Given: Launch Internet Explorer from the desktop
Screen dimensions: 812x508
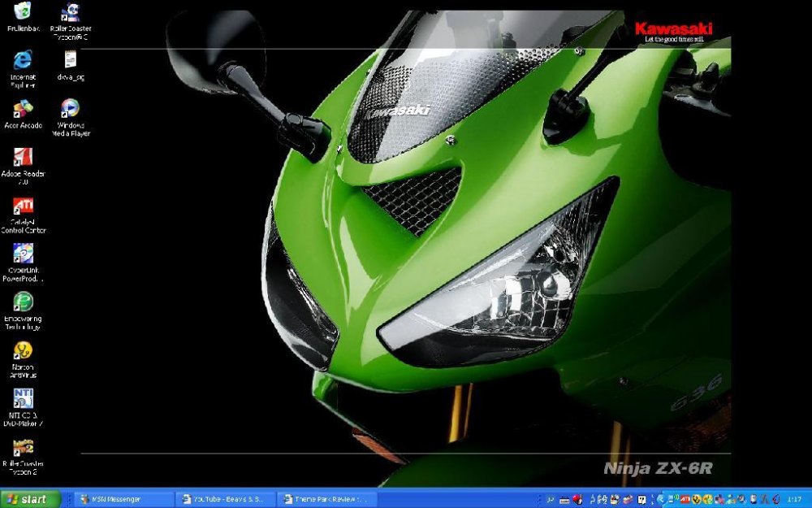Looking at the screenshot, I should [23, 60].
